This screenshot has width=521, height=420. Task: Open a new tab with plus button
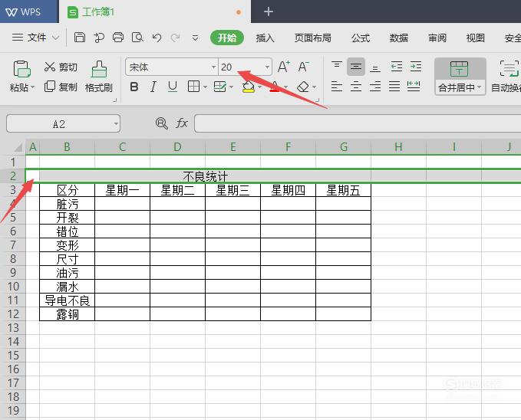268,12
